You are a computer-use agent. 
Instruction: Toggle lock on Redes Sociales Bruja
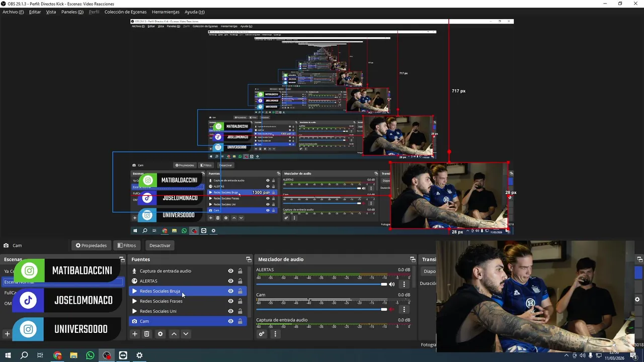tap(240, 291)
